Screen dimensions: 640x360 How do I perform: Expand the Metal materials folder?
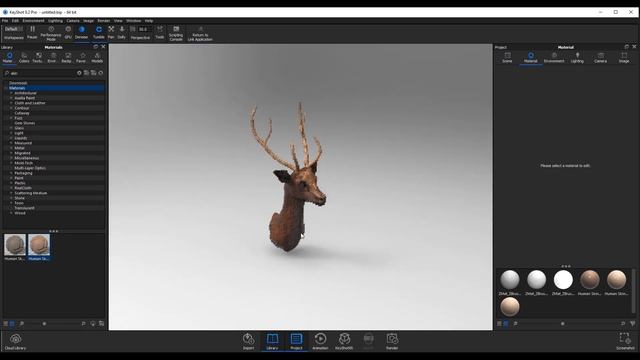11,148
